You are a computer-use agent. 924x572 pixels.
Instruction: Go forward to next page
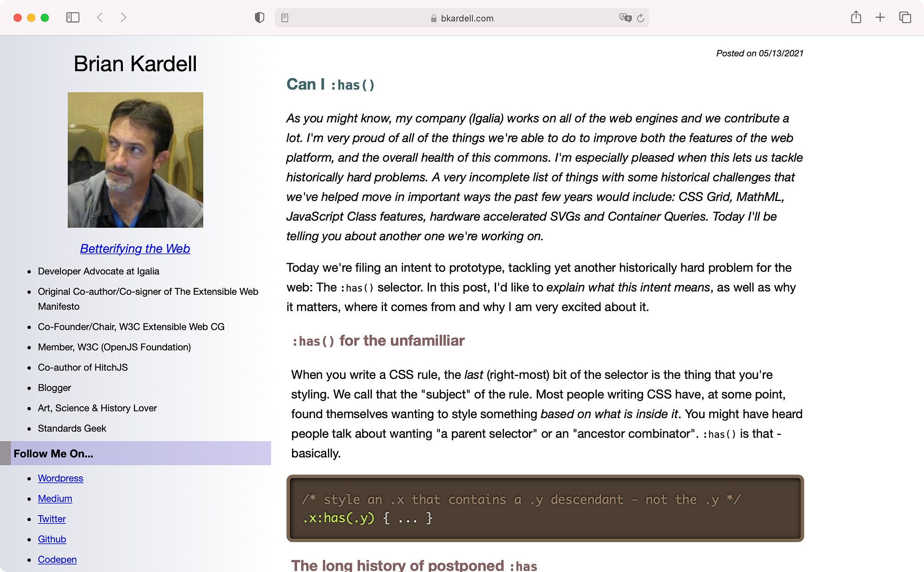click(x=123, y=18)
